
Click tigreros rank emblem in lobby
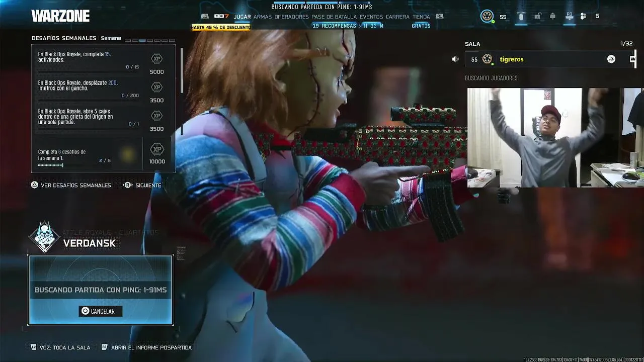[487, 59]
